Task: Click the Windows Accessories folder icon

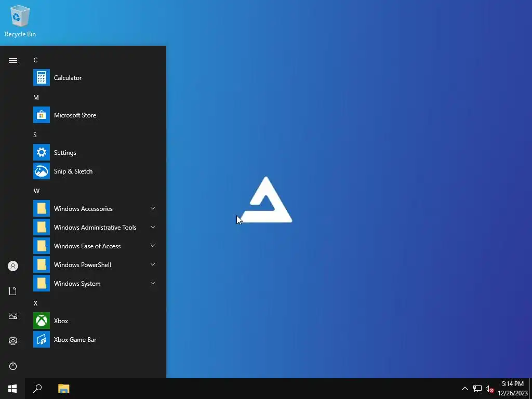Action: coord(42,208)
